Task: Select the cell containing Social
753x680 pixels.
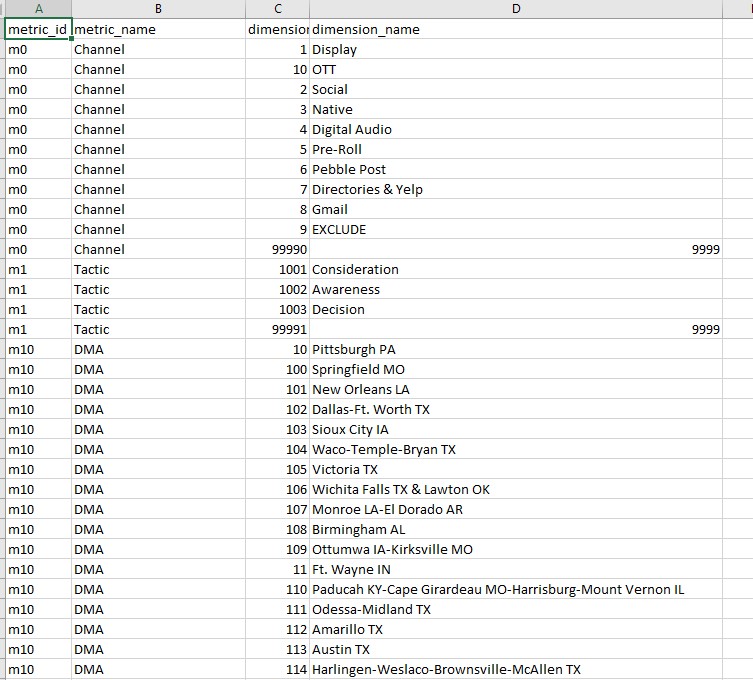Action: [x=516, y=89]
